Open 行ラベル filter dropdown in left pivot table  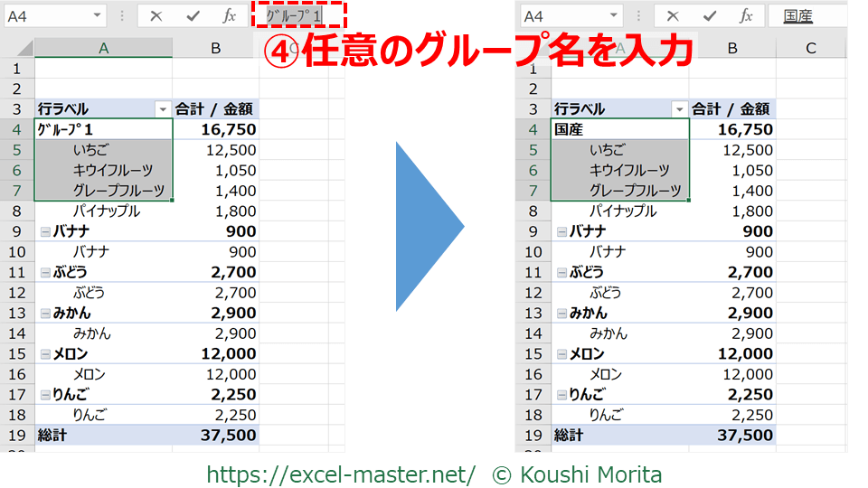click(163, 109)
